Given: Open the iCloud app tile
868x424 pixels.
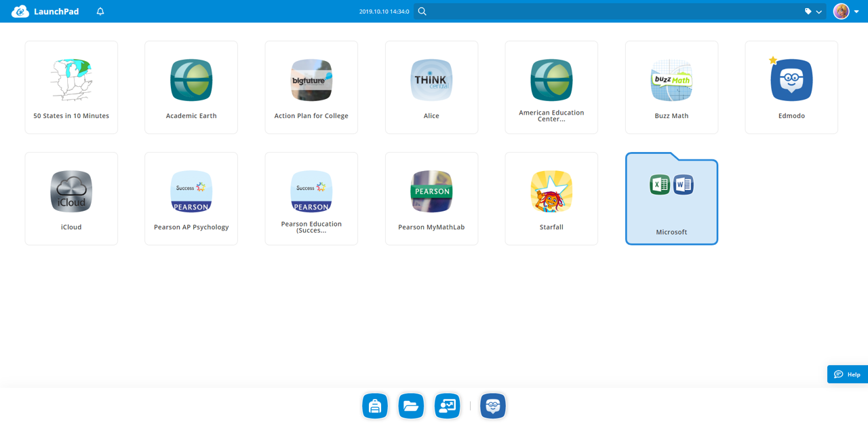Looking at the screenshot, I should [71, 198].
